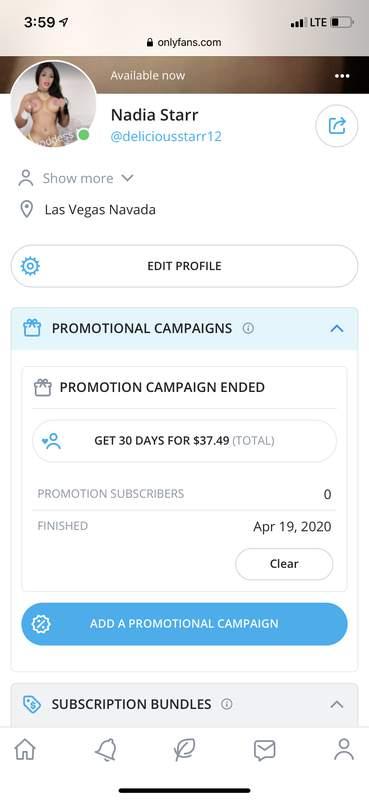The image size is (369, 800).
Task: Click info icon beside Subscription Bundles
Action: [227, 704]
